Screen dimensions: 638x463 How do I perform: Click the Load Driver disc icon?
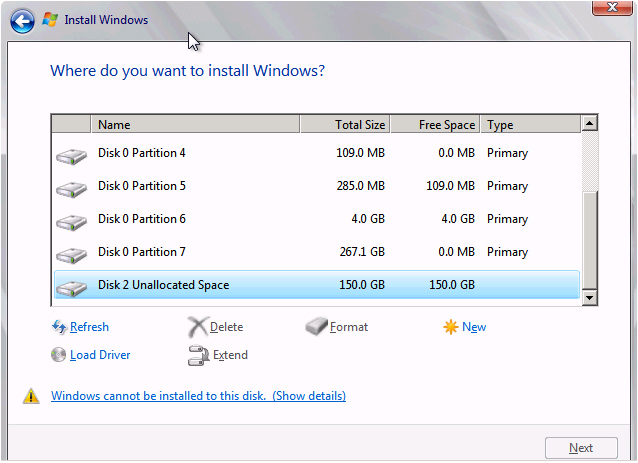(x=58, y=355)
